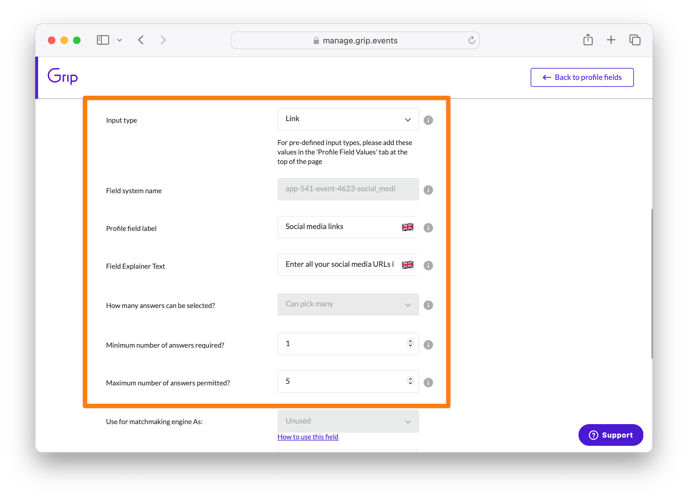Open the Can pick many dropdown
This screenshot has width=688, height=499.
tap(348, 304)
